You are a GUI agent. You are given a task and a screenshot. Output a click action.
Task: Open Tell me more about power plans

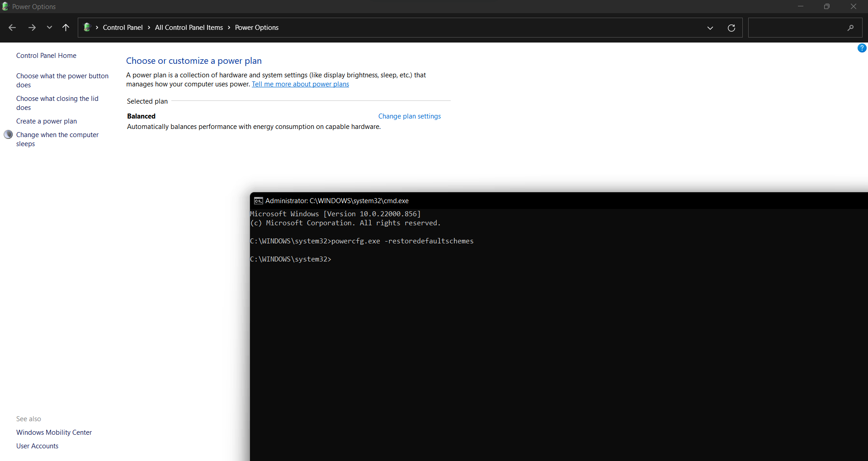click(x=300, y=84)
